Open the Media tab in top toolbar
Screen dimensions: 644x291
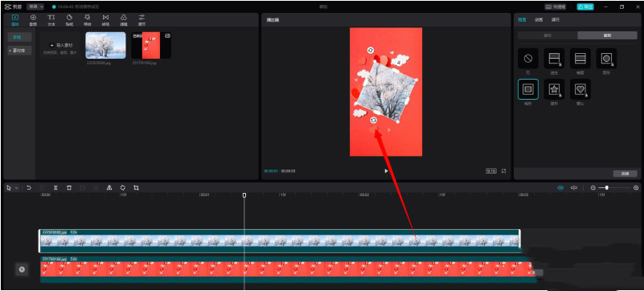point(15,20)
